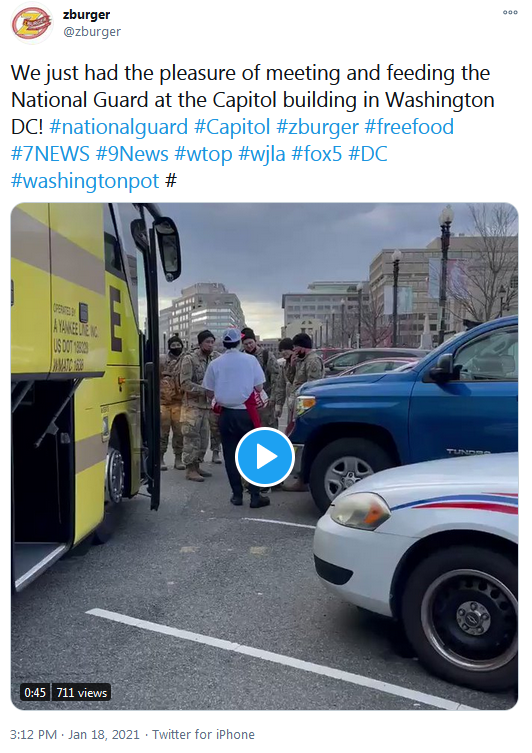The height and width of the screenshot is (753, 532).
Task: Click the #fox5 hashtag
Action: click(x=317, y=154)
